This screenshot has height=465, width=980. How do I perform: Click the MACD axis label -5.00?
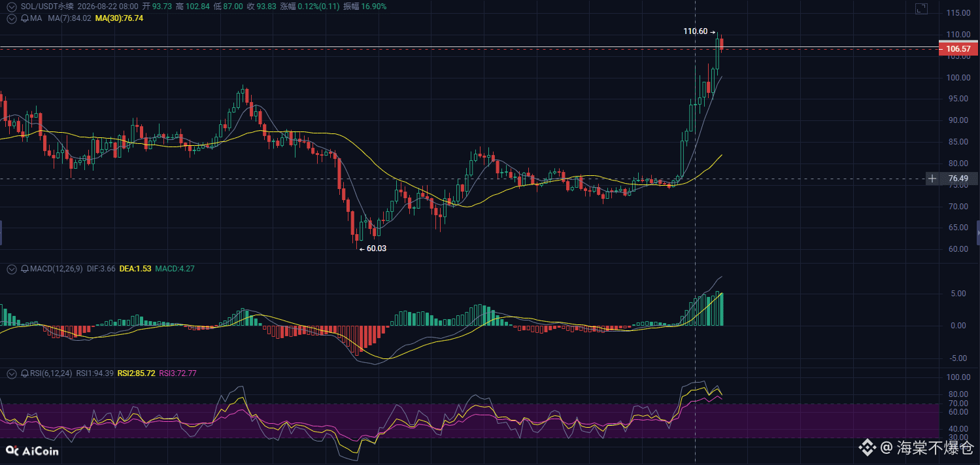tap(958, 358)
